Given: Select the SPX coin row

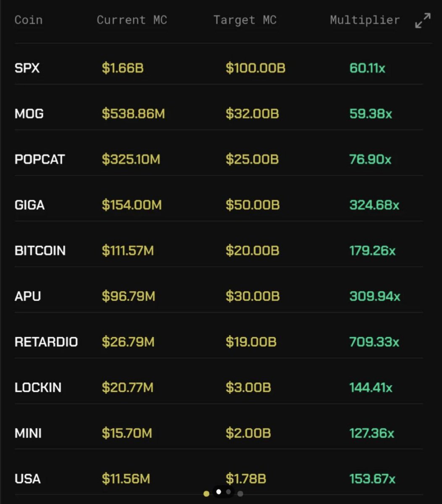Looking at the screenshot, I should pos(218,68).
